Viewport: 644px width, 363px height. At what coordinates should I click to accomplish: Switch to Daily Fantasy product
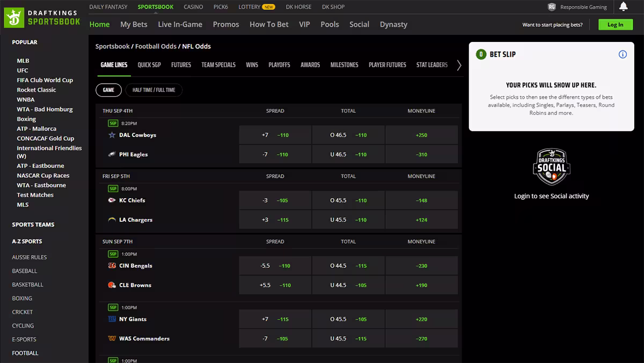[108, 7]
